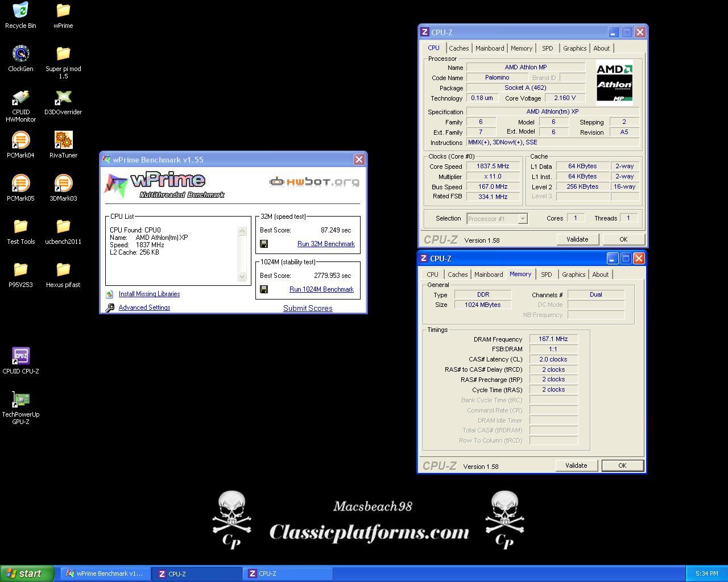
Task: Click the 32M Best Score 87.249 sec
Action: coord(336,230)
